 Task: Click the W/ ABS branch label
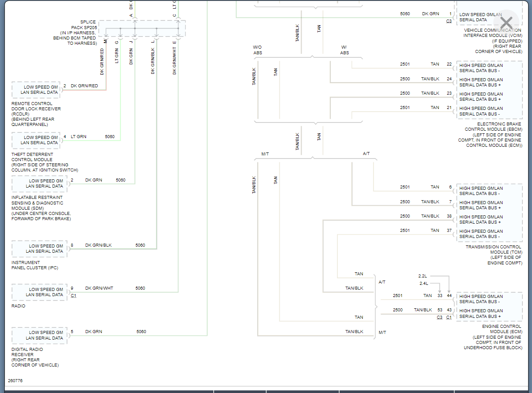click(x=344, y=50)
